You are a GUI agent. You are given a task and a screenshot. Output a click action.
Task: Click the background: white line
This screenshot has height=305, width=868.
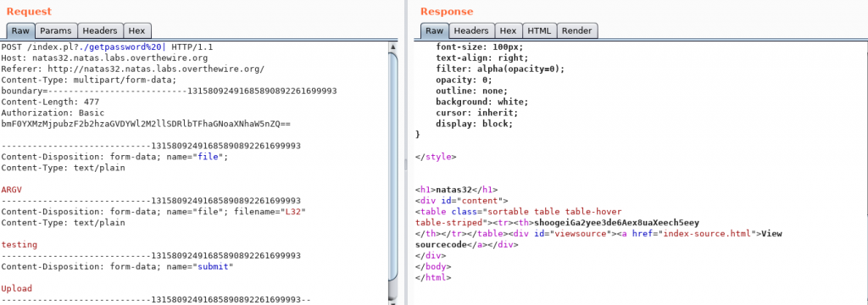point(482,102)
